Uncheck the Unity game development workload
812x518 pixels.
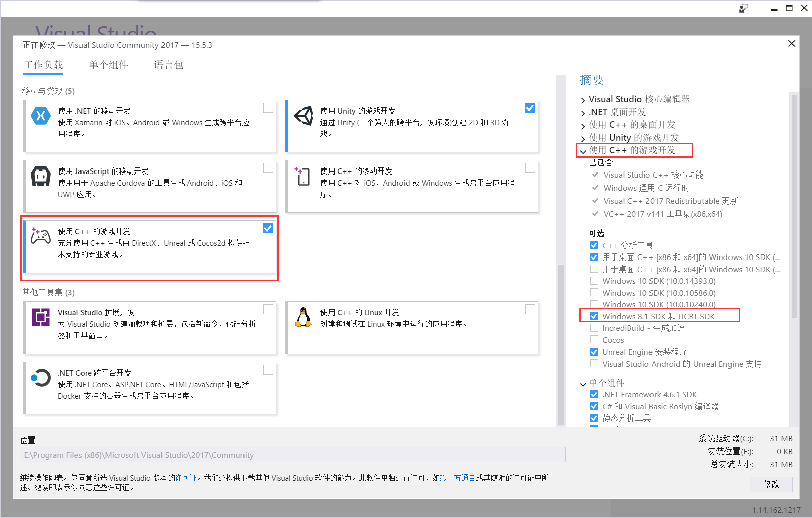click(530, 108)
